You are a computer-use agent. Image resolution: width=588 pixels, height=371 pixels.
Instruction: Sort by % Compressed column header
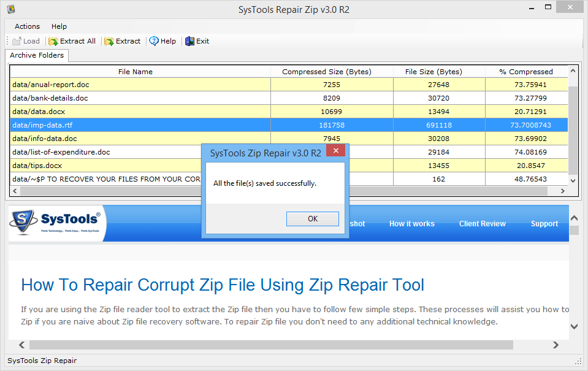pyautogui.click(x=525, y=72)
